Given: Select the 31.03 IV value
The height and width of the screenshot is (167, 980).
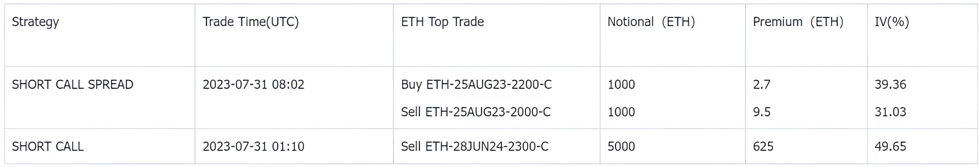Looking at the screenshot, I should point(890,112).
